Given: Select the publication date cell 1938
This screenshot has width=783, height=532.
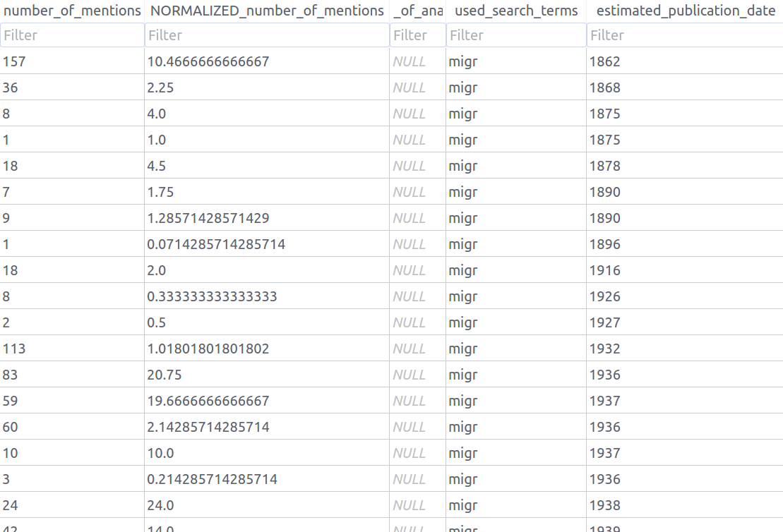Looking at the screenshot, I should [685, 505].
